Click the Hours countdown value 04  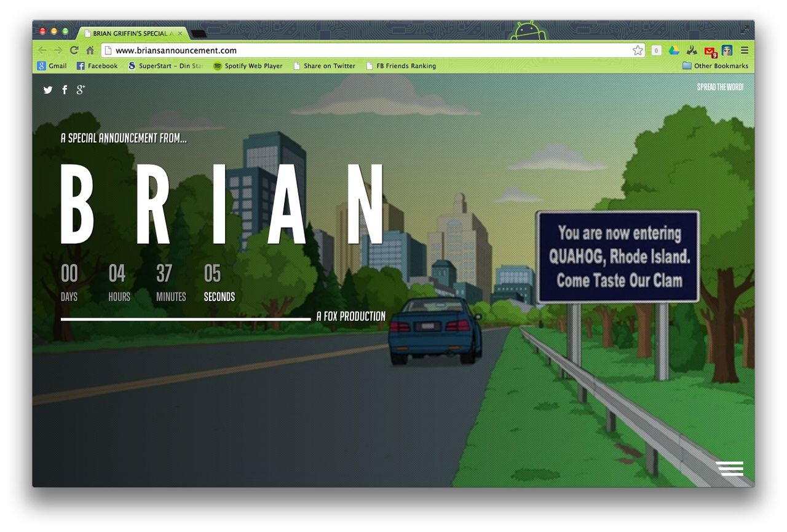click(x=117, y=273)
